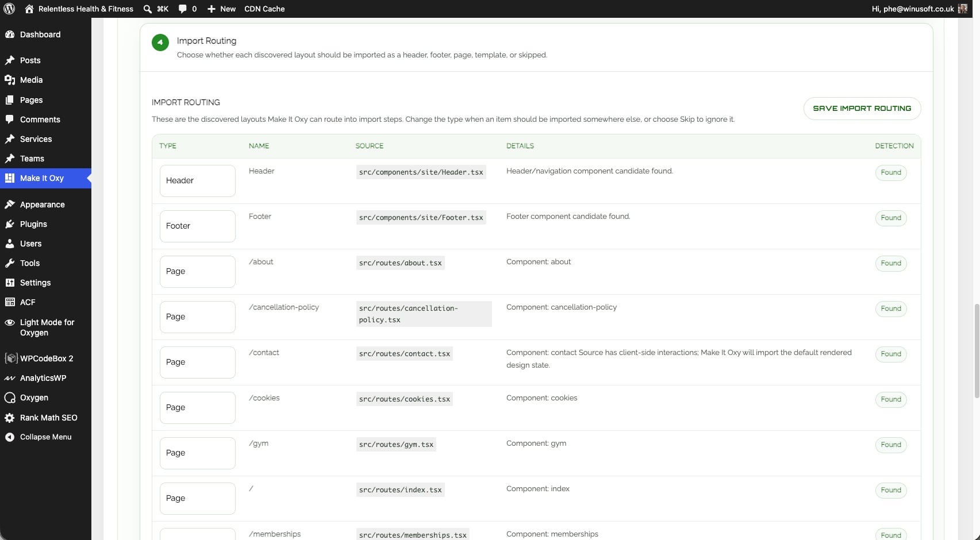Open user profile avatar in admin bar
This screenshot has height=540, width=980.
coord(963,9)
